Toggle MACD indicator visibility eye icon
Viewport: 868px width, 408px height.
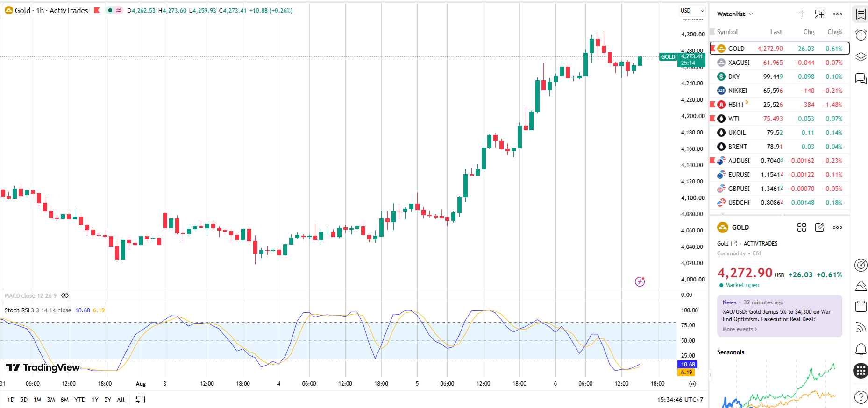[x=65, y=295]
